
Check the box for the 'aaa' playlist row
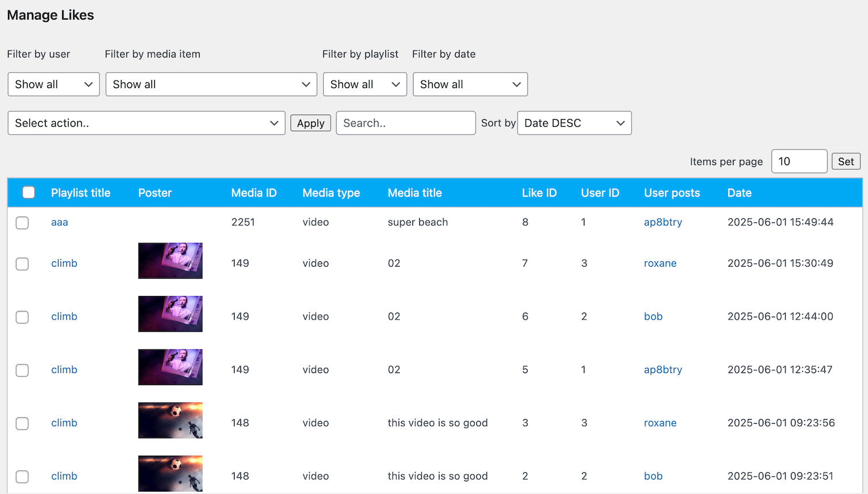(22, 223)
